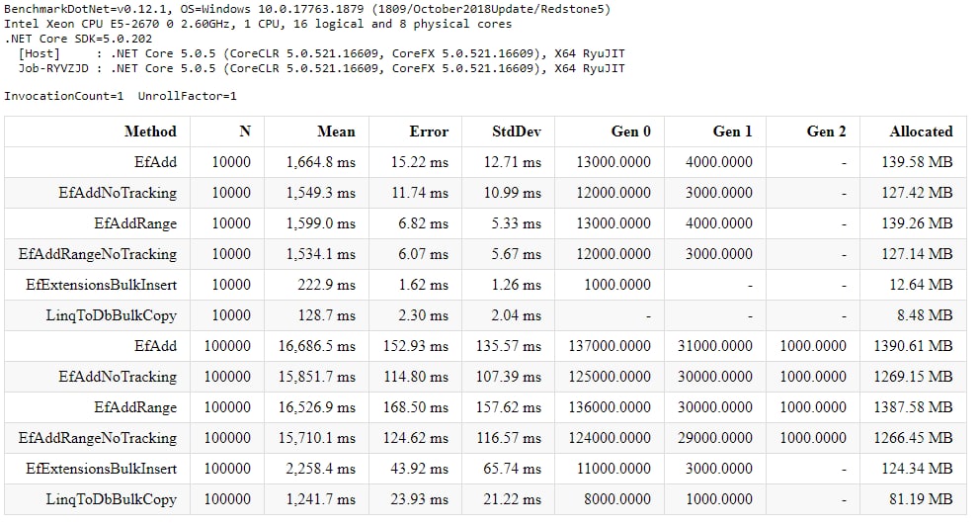980x526 pixels.
Task: Select the mean value 1,534.1 ms
Action: (321, 254)
